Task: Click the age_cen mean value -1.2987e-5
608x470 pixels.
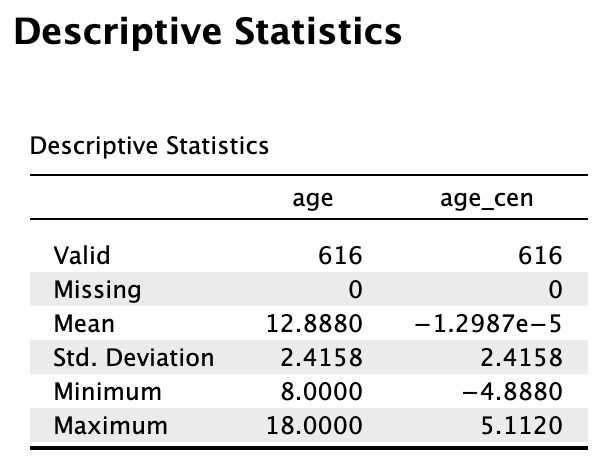Action: pos(488,324)
